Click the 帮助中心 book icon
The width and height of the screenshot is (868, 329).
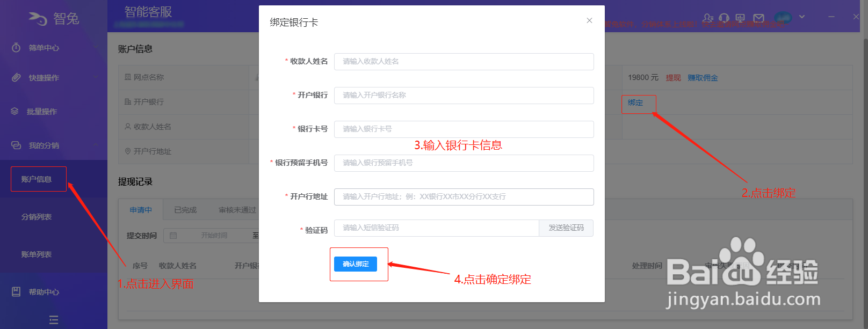click(16, 291)
